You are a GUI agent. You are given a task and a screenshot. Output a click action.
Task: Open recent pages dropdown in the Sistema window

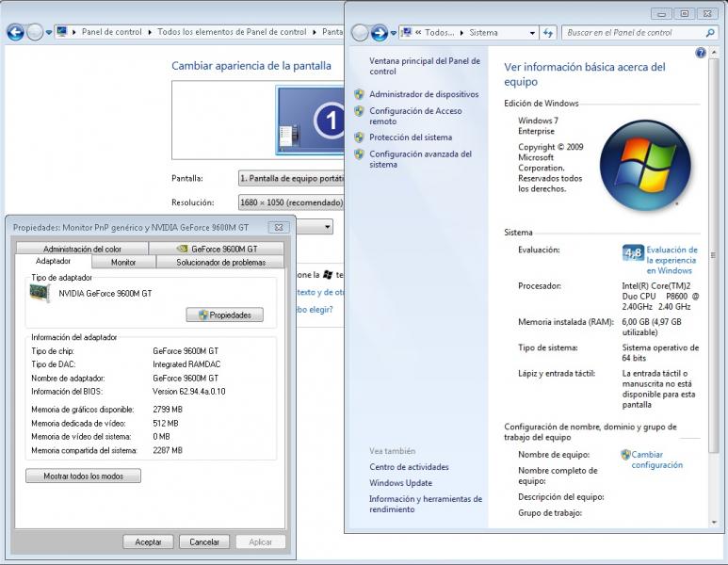pyautogui.click(x=394, y=33)
